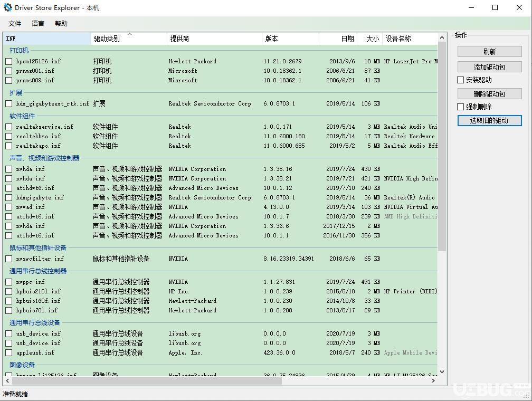532x401 pixels.
Task: Click the 添加驱动包 (Add Driver) button
Action: coord(489,66)
